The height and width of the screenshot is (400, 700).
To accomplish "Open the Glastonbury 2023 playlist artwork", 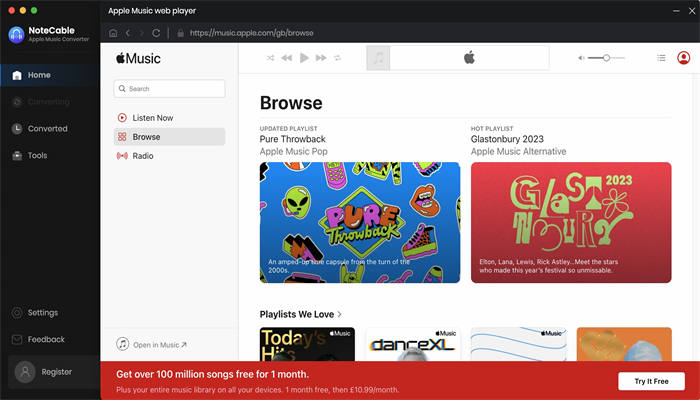I will point(571,222).
